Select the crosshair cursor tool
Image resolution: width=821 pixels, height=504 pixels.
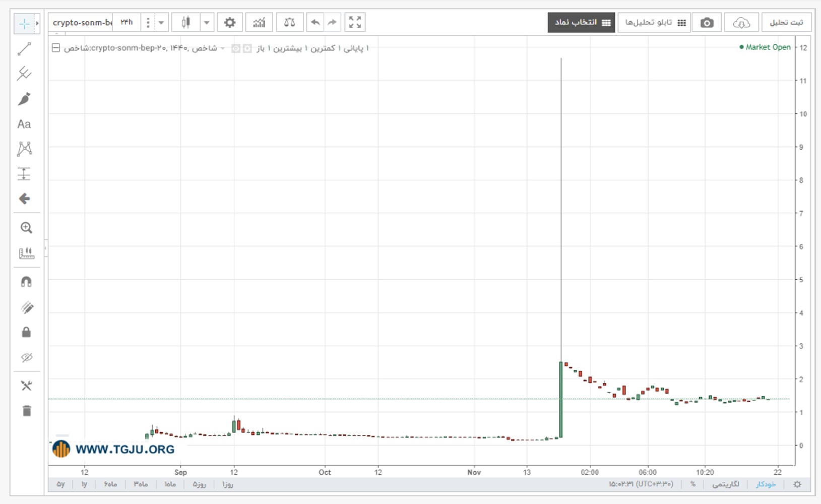(24, 24)
